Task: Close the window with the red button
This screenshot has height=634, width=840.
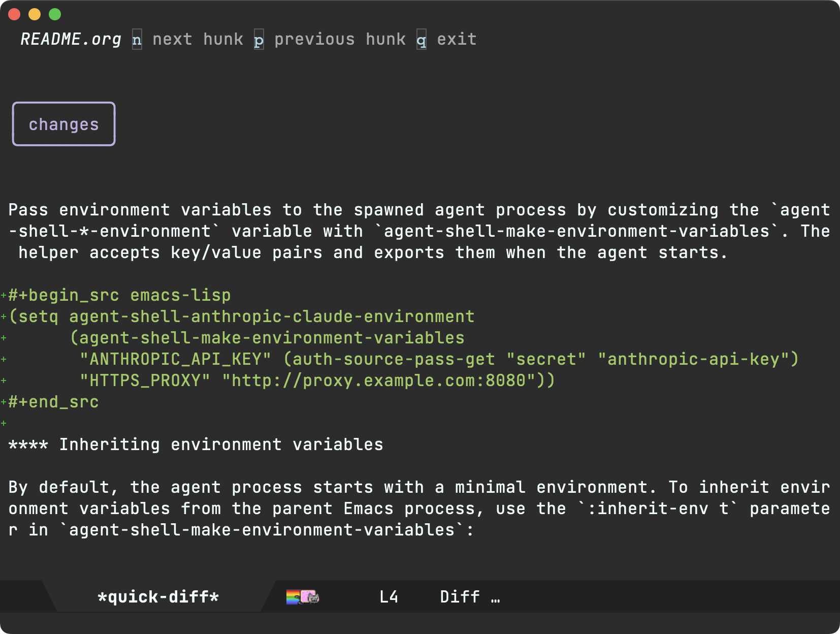Action: point(14,14)
